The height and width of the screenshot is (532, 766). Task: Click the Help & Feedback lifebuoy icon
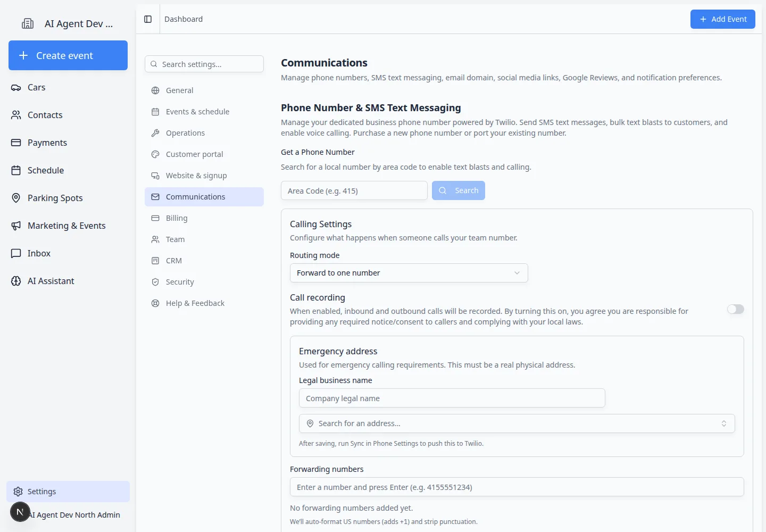coord(155,303)
